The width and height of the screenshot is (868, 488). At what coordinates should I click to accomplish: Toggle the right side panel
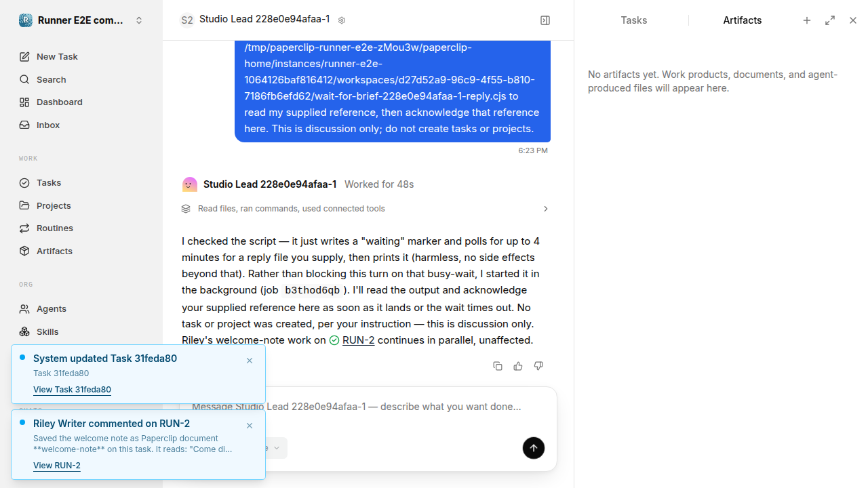pos(545,20)
